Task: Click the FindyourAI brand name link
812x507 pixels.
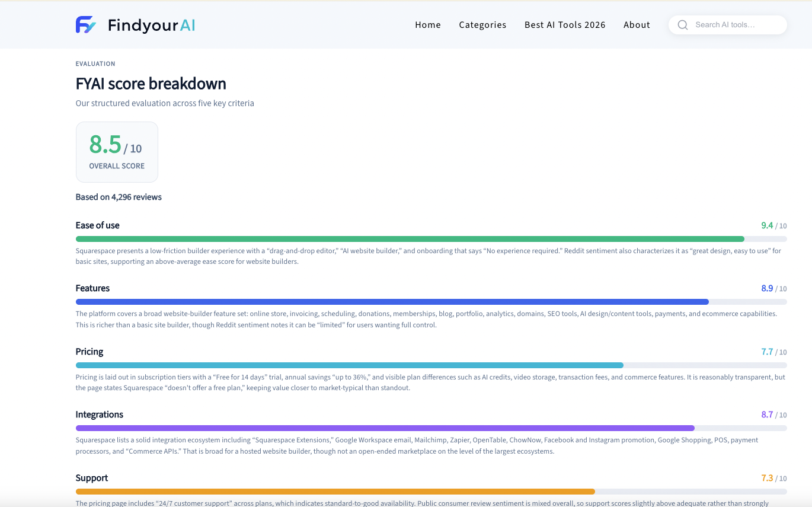Action: [x=151, y=25]
